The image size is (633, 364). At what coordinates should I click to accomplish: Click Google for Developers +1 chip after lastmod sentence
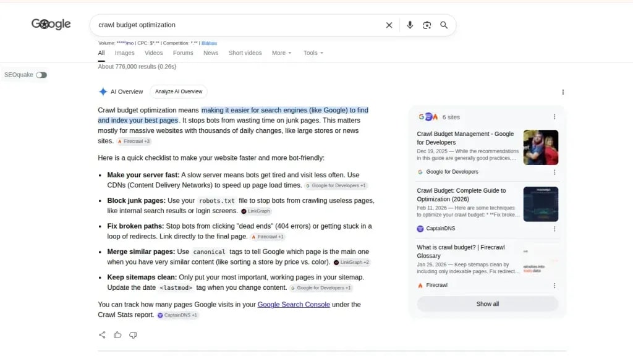[321, 288]
